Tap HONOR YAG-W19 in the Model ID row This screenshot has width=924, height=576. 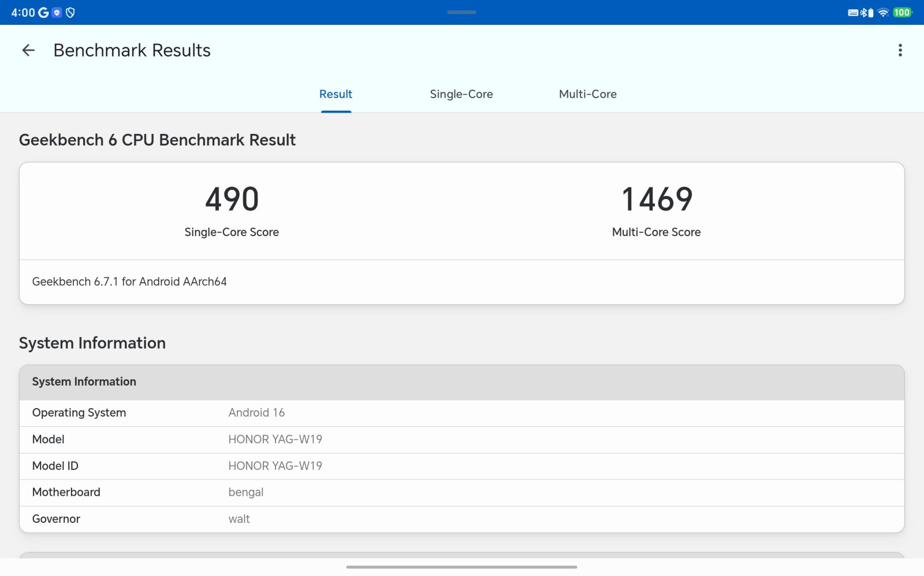[275, 466]
